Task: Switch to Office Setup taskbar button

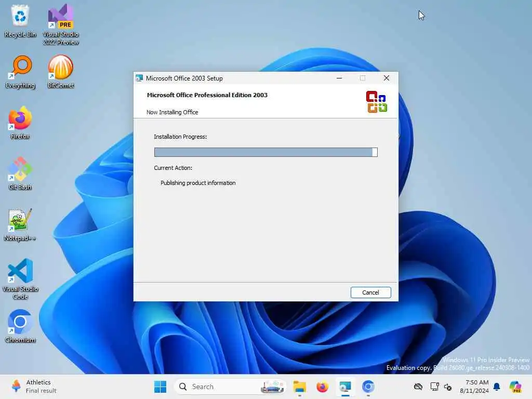Action: click(345, 387)
